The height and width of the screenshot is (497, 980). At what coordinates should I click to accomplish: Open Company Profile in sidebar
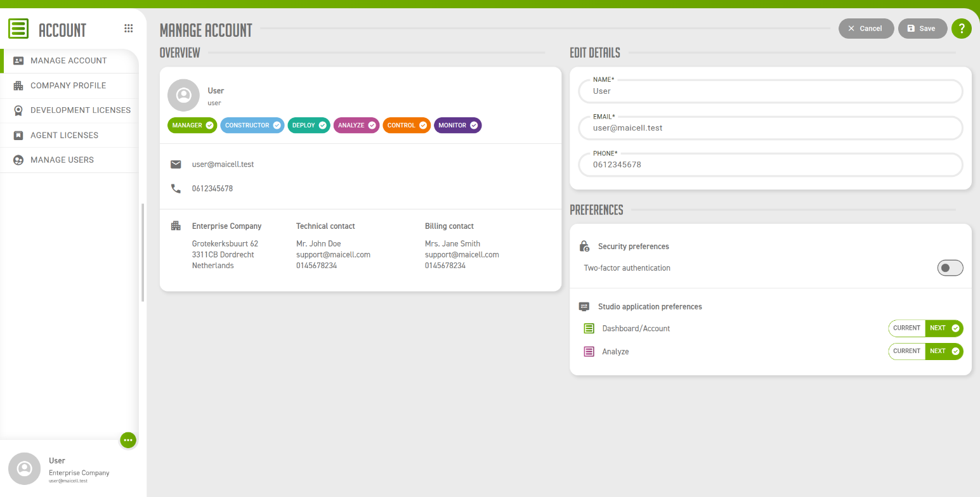click(x=69, y=86)
